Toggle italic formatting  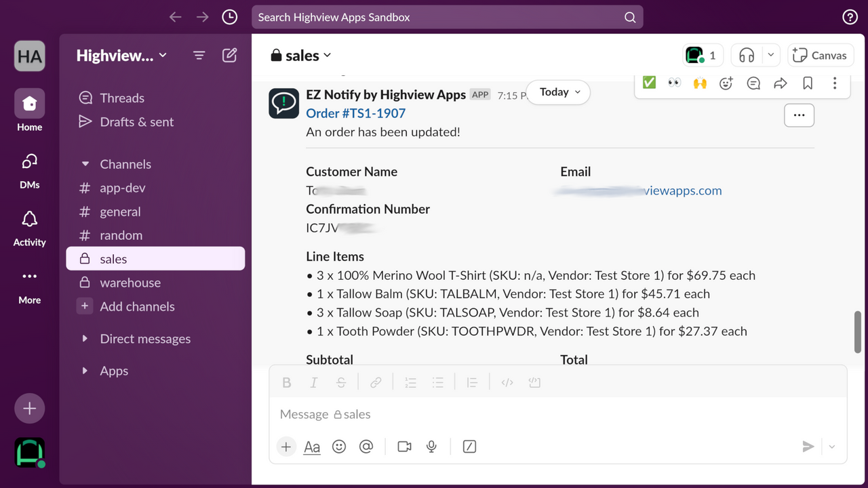313,383
